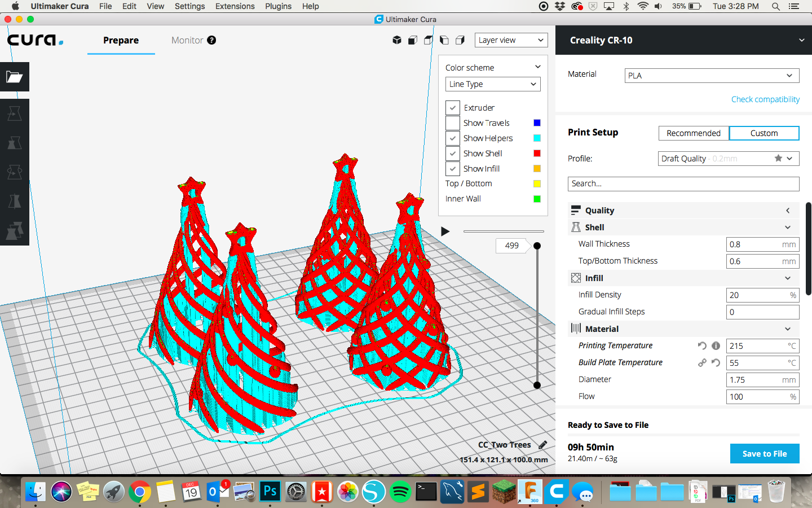The height and width of the screenshot is (508, 812).
Task: Reset Build Plate Temperature with revert arrow
Action: [716, 362]
